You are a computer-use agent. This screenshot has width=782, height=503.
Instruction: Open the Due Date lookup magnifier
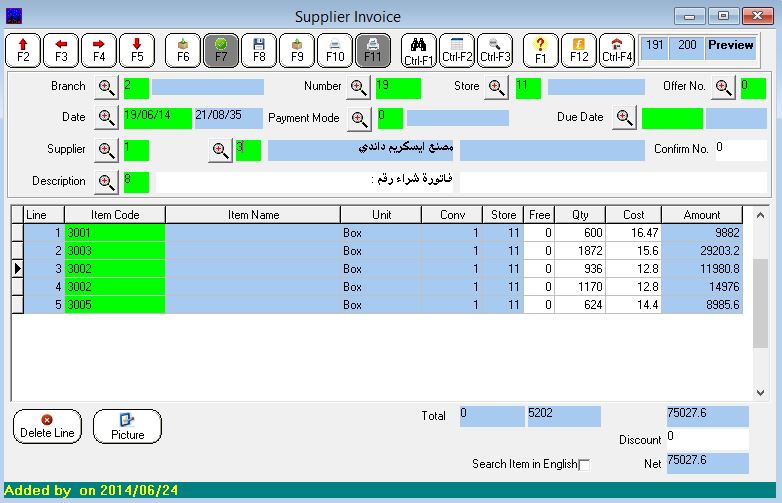(624, 118)
